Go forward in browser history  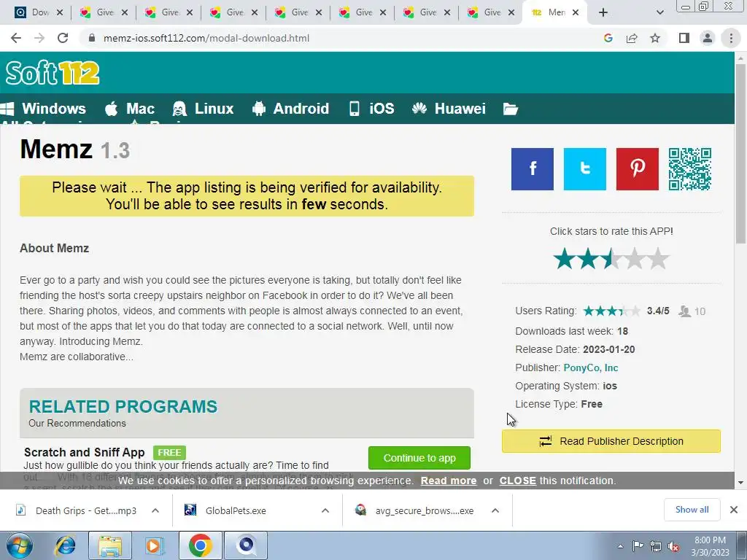(39, 38)
